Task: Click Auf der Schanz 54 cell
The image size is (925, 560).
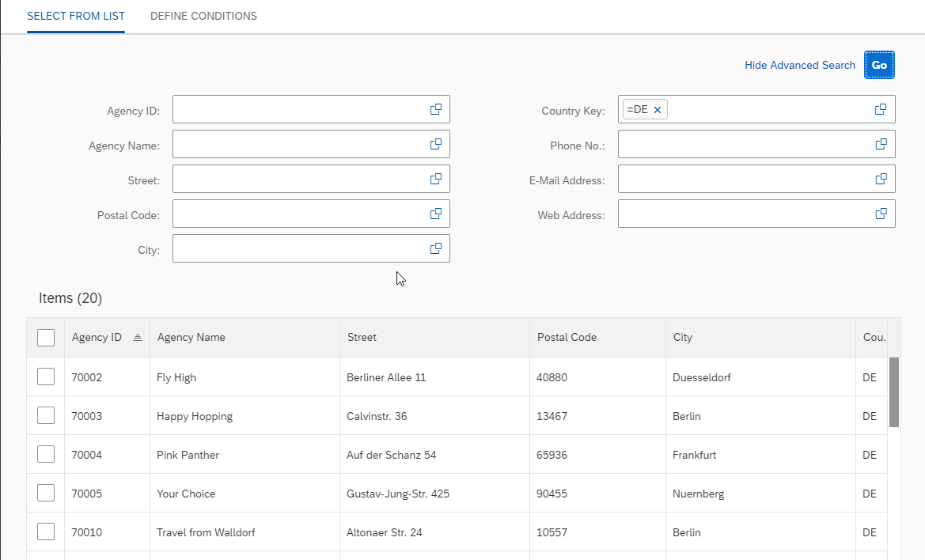Action: [434, 455]
